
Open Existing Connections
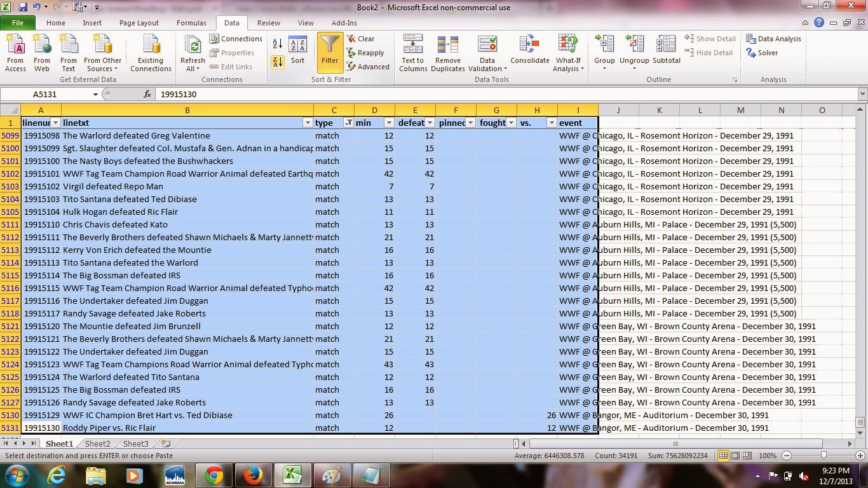click(x=151, y=53)
